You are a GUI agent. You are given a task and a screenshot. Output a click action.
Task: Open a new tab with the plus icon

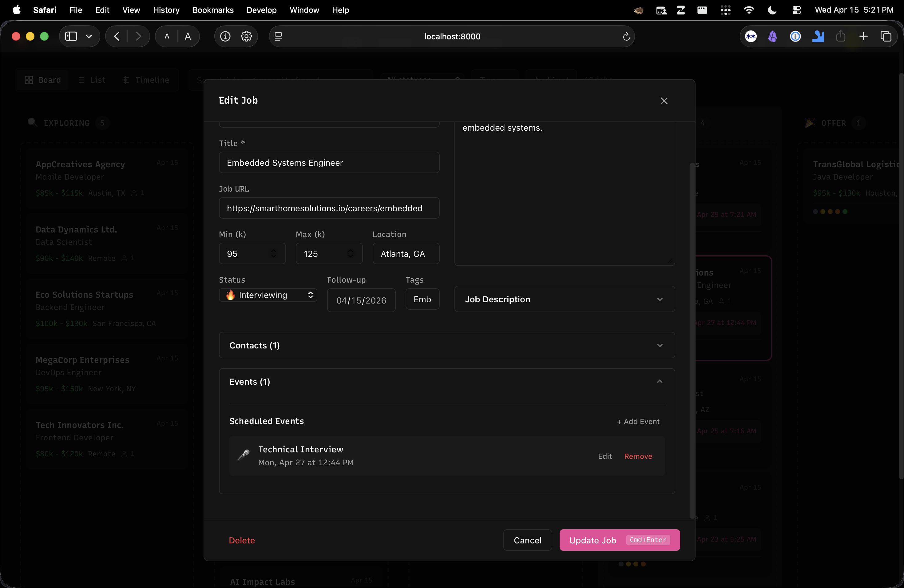tap(863, 37)
